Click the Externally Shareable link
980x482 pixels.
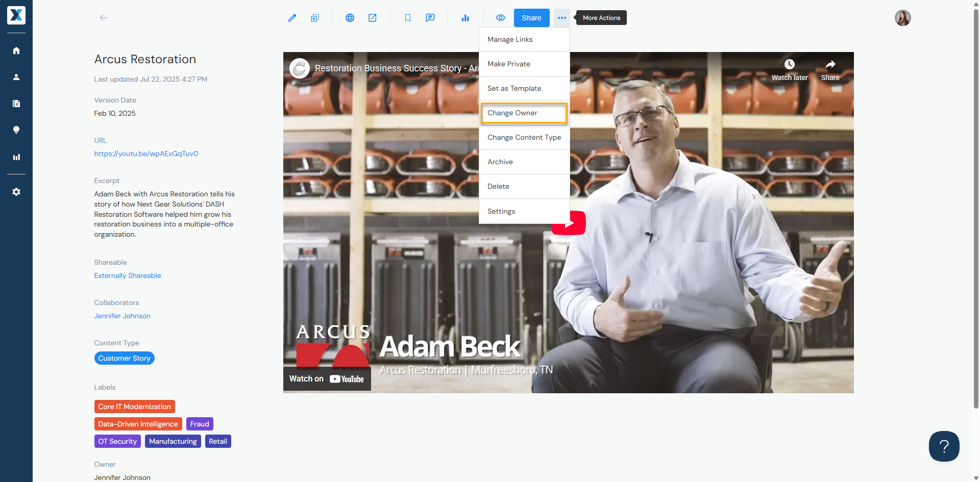(x=128, y=275)
